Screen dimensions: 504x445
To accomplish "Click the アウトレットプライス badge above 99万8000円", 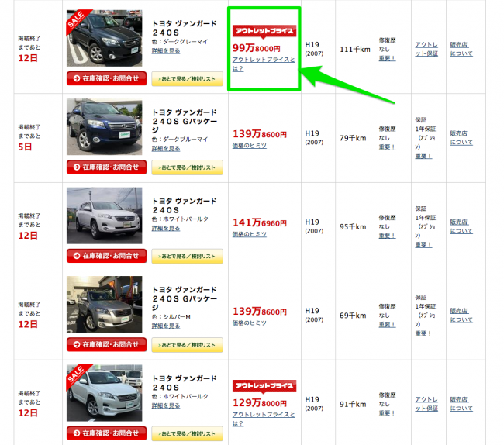I will [264, 31].
